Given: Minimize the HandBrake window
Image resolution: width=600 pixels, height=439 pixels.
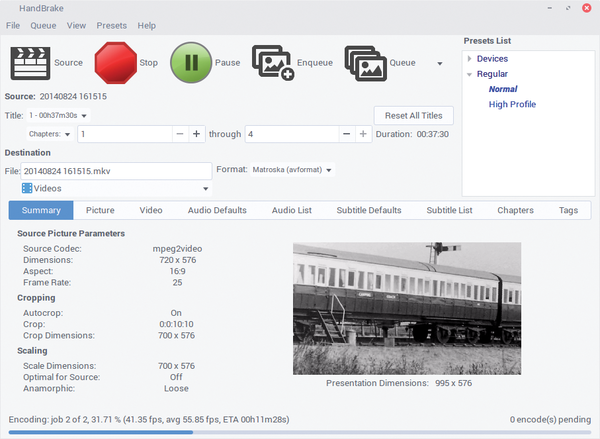Looking at the screenshot, I should tap(550, 8).
